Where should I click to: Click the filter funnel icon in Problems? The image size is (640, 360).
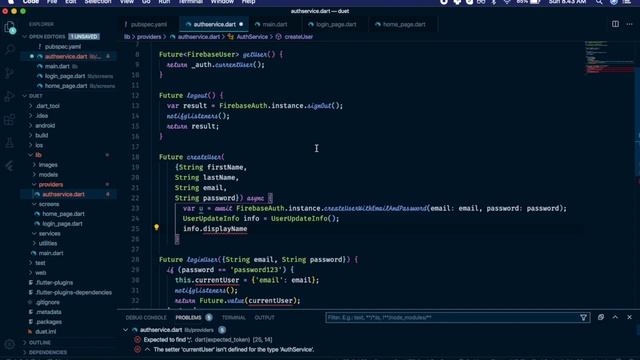[x=584, y=317]
